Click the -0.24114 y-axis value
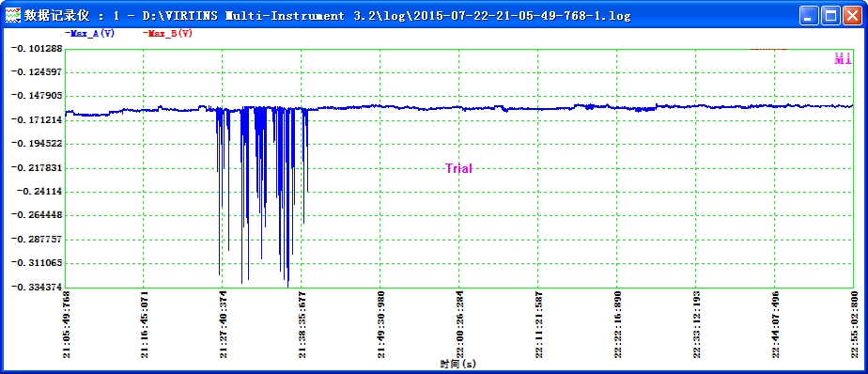868x374 pixels. tap(39, 191)
